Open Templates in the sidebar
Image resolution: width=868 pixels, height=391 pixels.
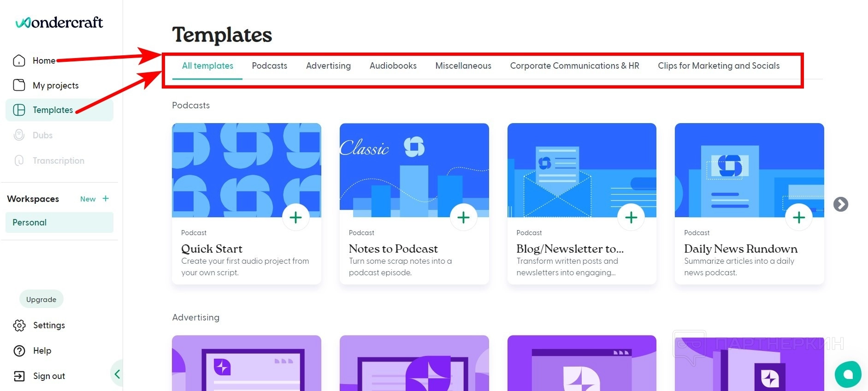59,110
